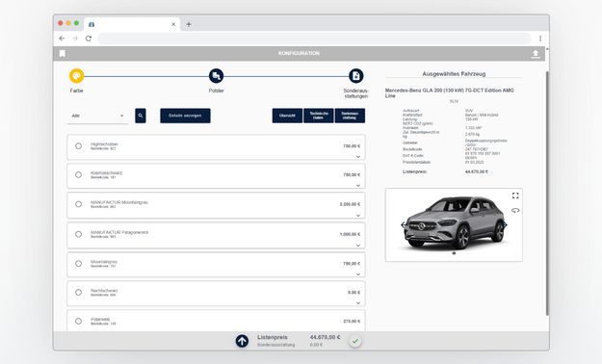Expand the MANUFAKTUR Patagonienrot row details

(x=358, y=245)
